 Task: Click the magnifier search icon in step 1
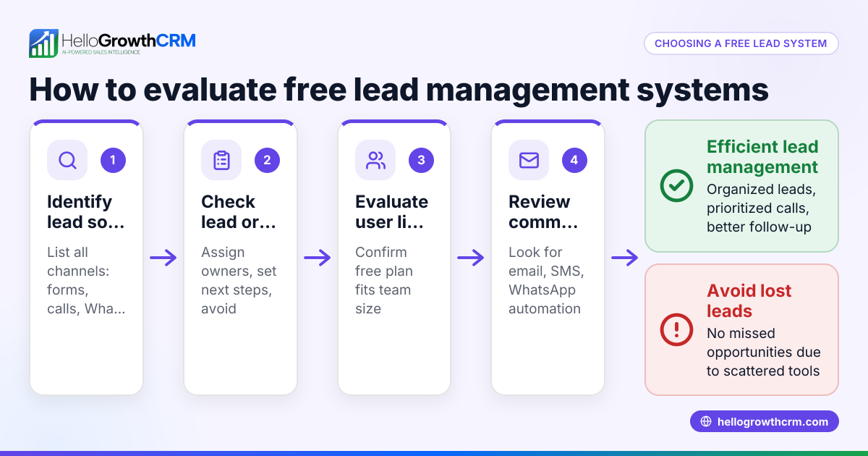(x=67, y=160)
